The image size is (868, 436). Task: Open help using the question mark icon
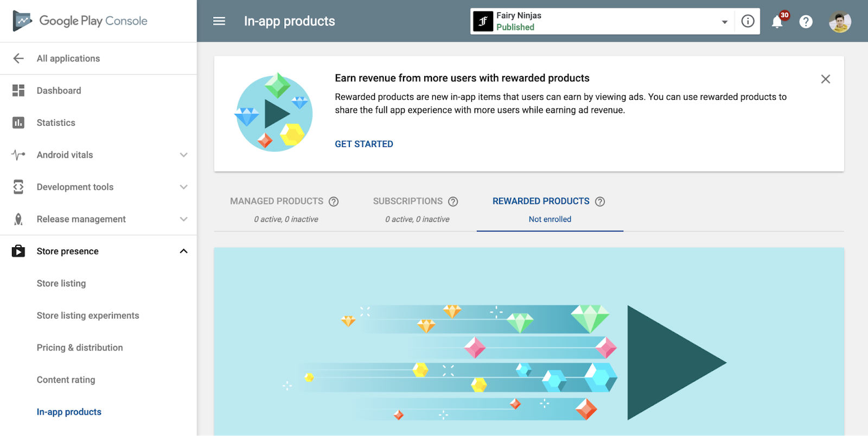click(x=806, y=21)
